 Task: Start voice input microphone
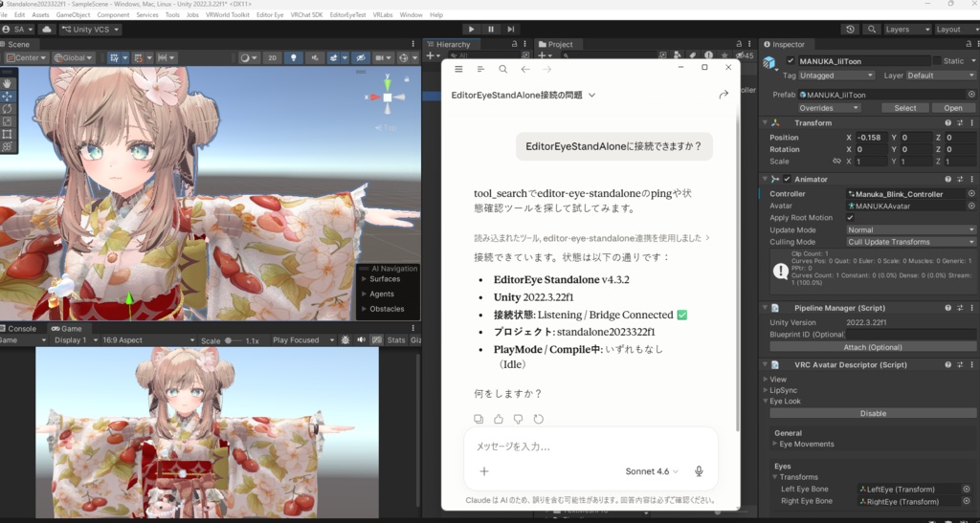click(x=699, y=471)
